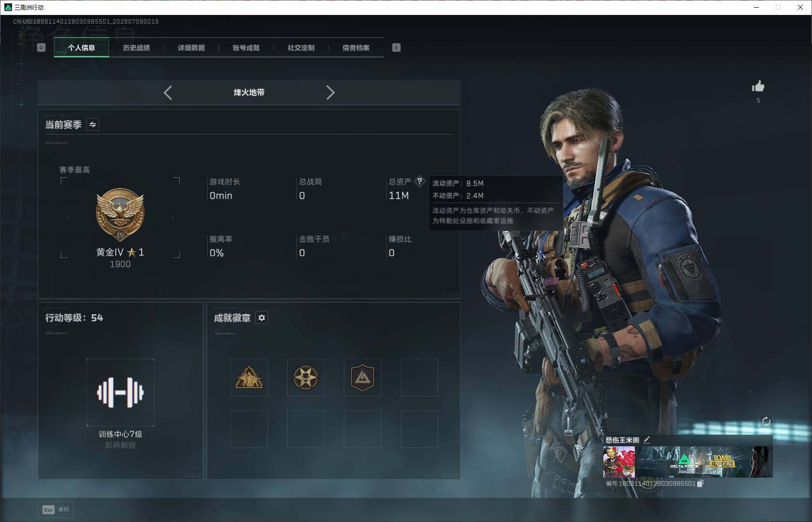Click the Esc 返回 button
Viewport: 812px width, 522px height.
coord(56,509)
